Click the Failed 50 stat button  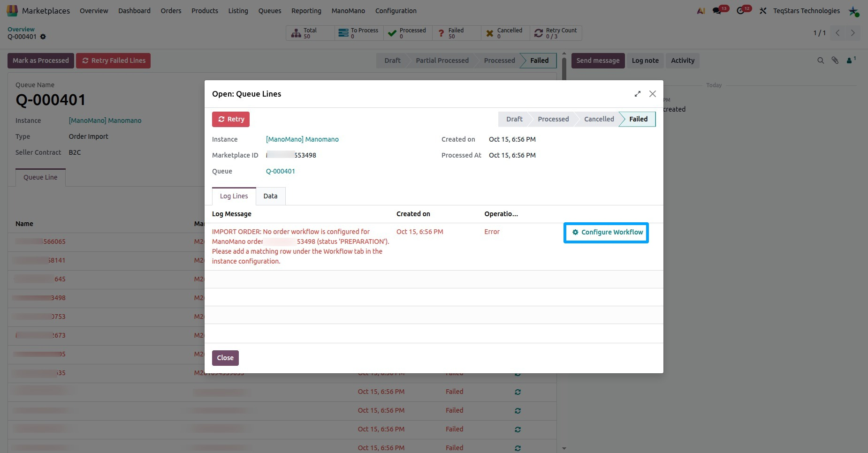[x=457, y=33]
